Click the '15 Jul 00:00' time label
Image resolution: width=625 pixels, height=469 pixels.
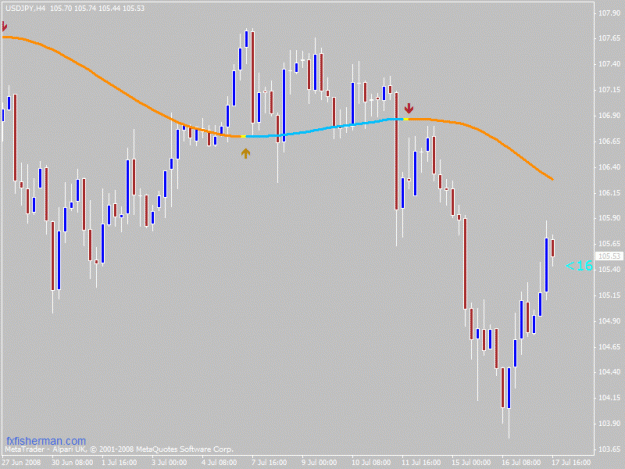point(471,462)
